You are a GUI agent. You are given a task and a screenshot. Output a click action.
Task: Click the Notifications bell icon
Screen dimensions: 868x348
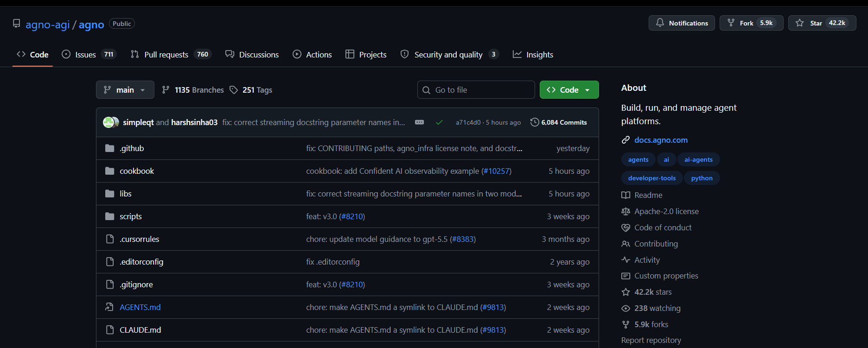pos(660,23)
